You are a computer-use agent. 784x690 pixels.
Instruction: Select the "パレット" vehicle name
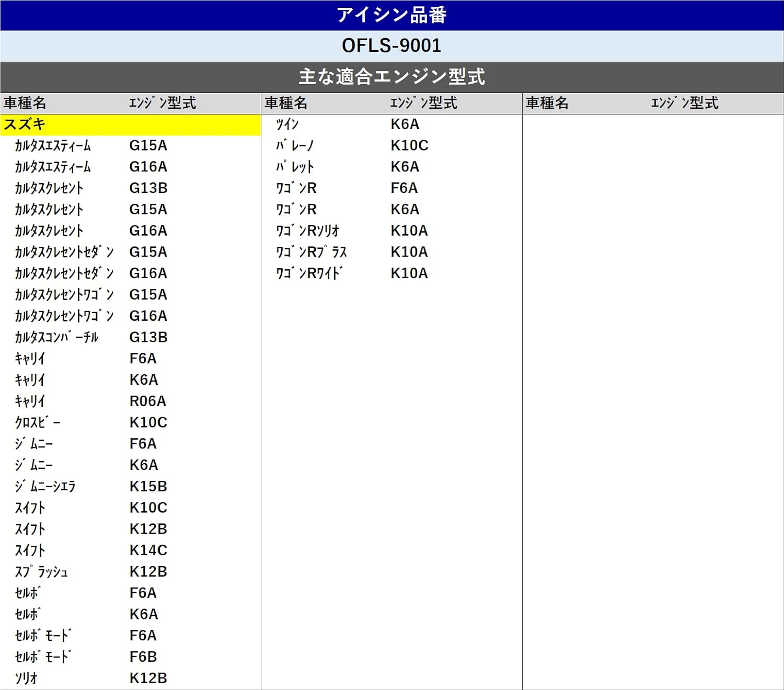click(295, 167)
